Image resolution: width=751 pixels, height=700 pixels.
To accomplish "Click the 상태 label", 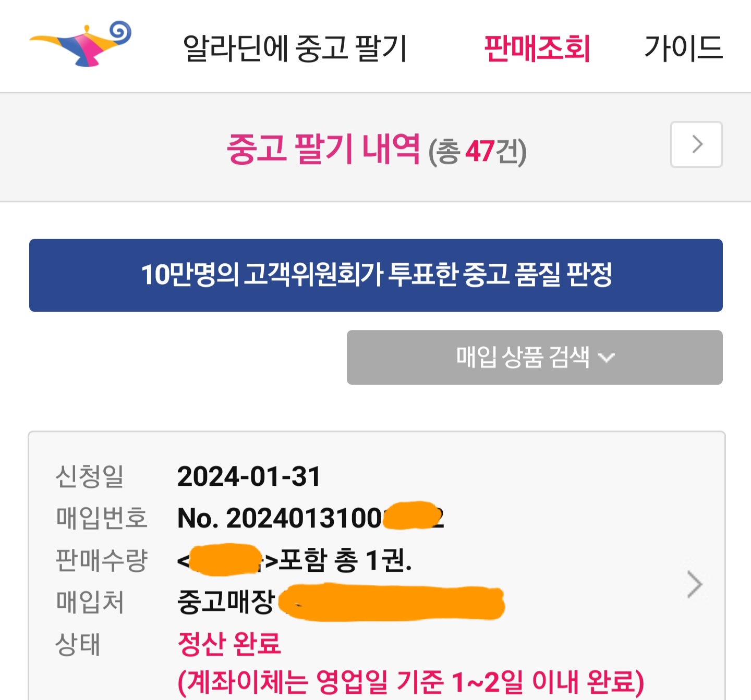I will click(x=77, y=644).
